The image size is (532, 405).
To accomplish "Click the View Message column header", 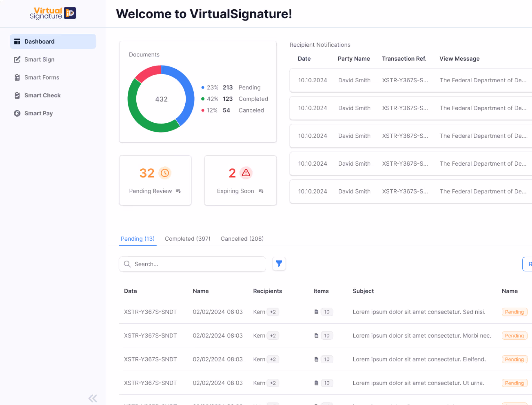I will 459,59.
